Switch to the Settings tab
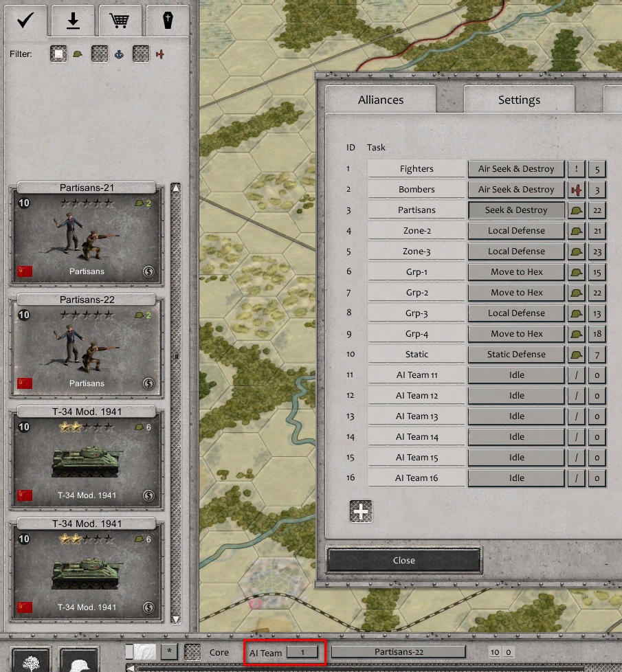The width and height of the screenshot is (622, 672). click(519, 100)
